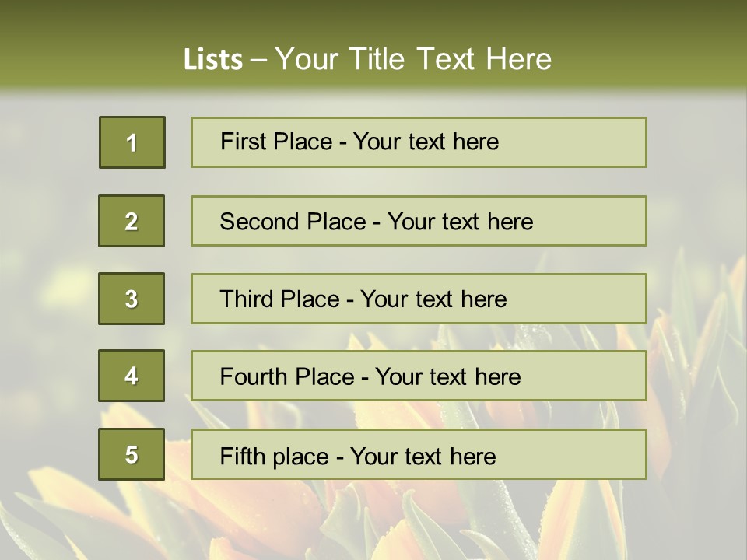Viewport: 747px width, 560px height.
Task: Click the number 5 box
Action: point(132,454)
